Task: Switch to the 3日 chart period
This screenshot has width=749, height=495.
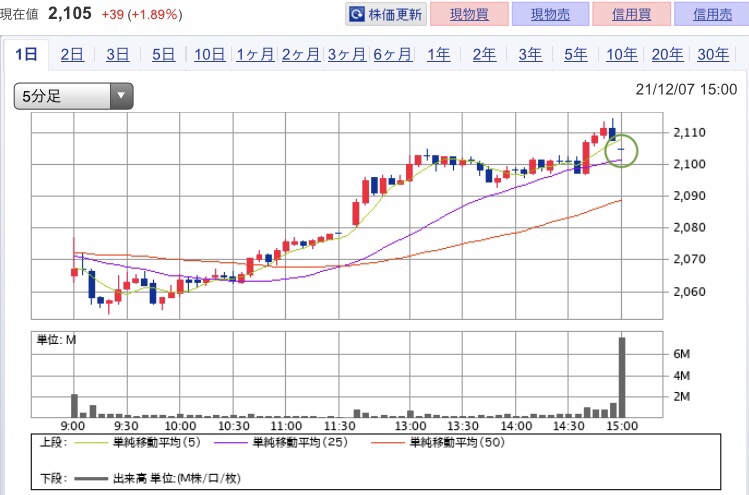Action: click(x=118, y=54)
